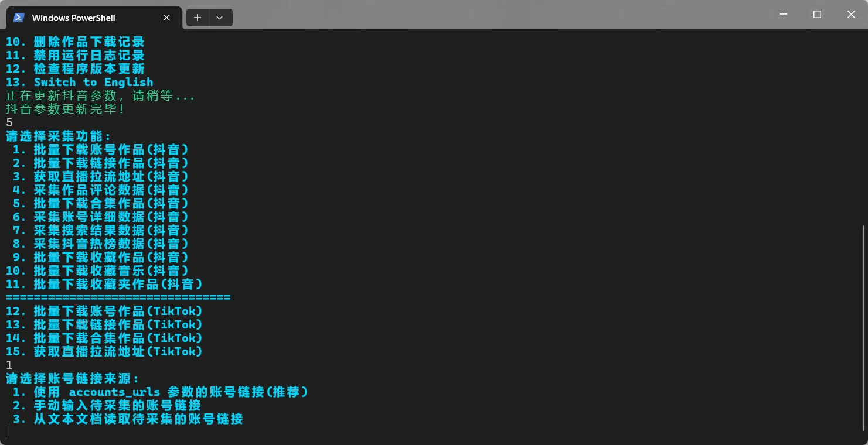Viewport: 868px width, 445px height.
Task: Open a new terminal tab
Action: 198,18
